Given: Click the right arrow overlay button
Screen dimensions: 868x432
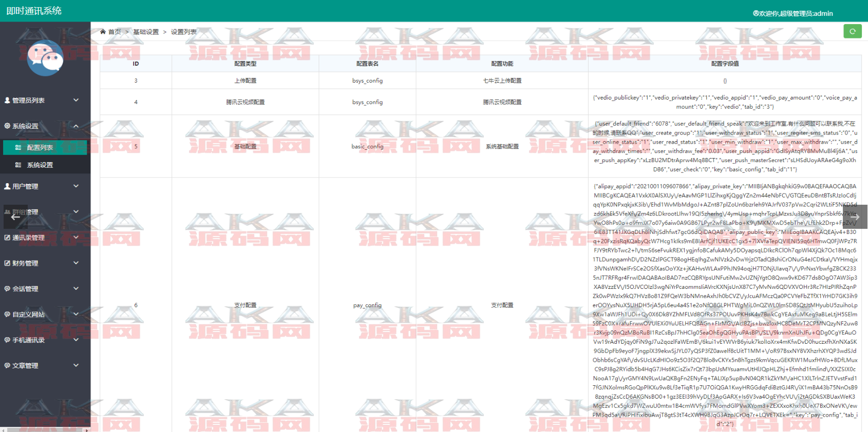Looking at the screenshot, I should click(855, 217).
